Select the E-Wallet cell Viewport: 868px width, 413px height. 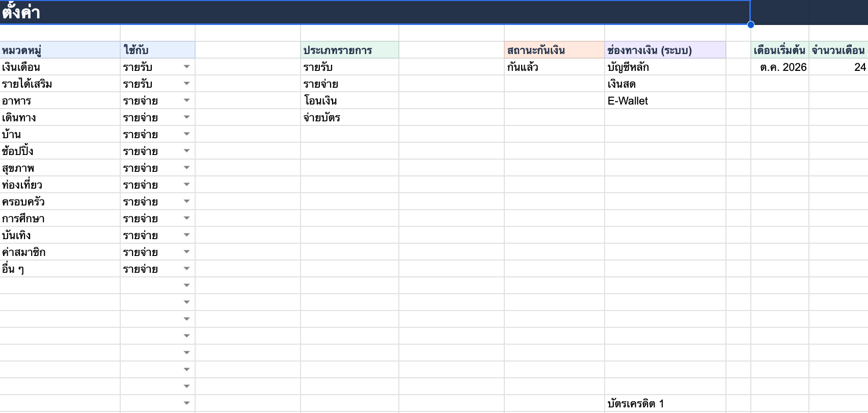point(665,100)
